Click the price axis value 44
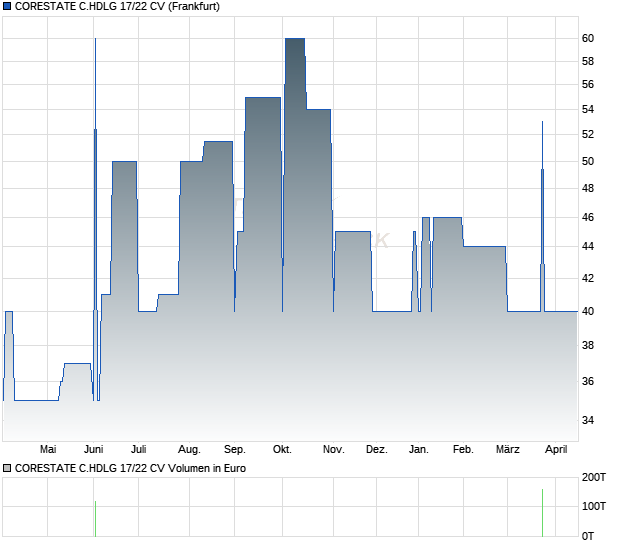Viewport: 620px width, 546px height. [x=588, y=246]
